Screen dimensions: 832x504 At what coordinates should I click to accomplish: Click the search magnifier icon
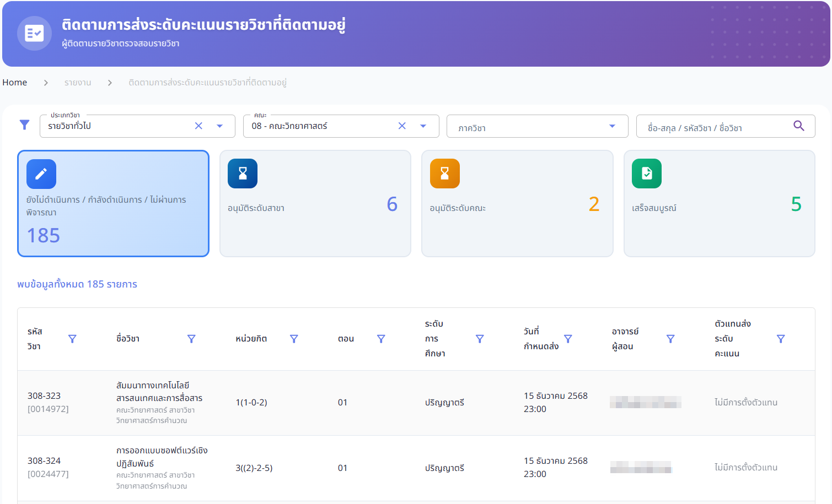pos(798,126)
